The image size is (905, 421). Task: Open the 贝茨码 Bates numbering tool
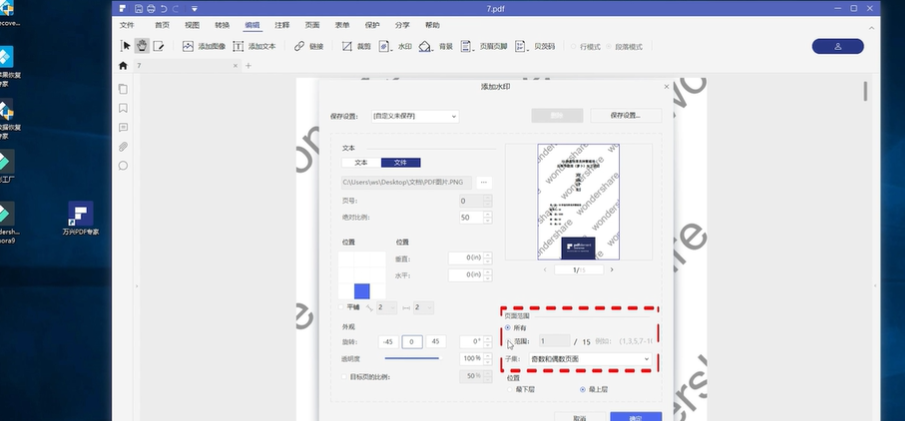pyautogui.click(x=535, y=46)
